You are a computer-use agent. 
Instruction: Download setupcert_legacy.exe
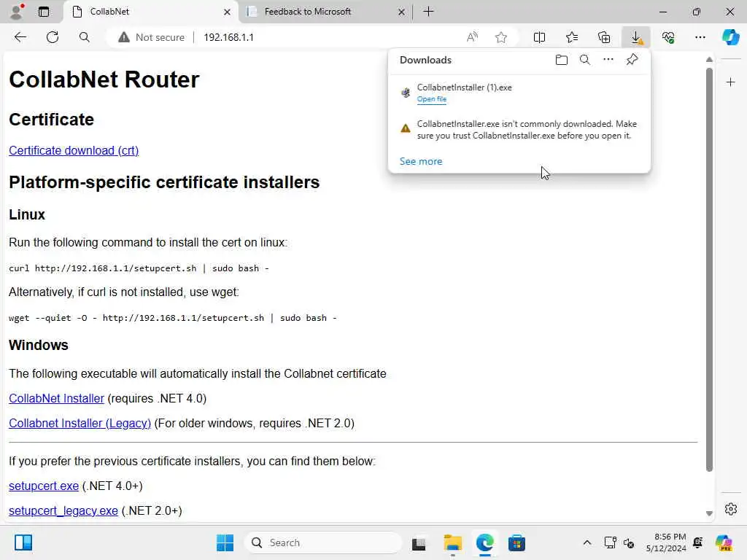coord(63,511)
